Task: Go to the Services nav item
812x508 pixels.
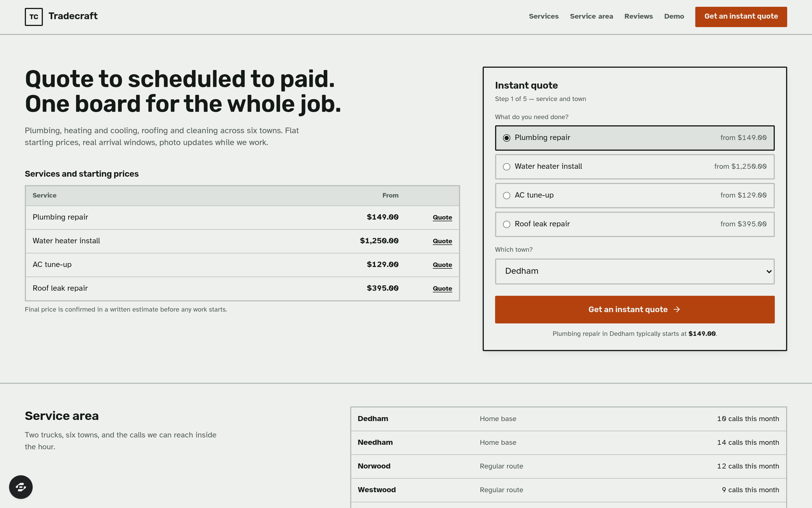Action: click(x=544, y=16)
